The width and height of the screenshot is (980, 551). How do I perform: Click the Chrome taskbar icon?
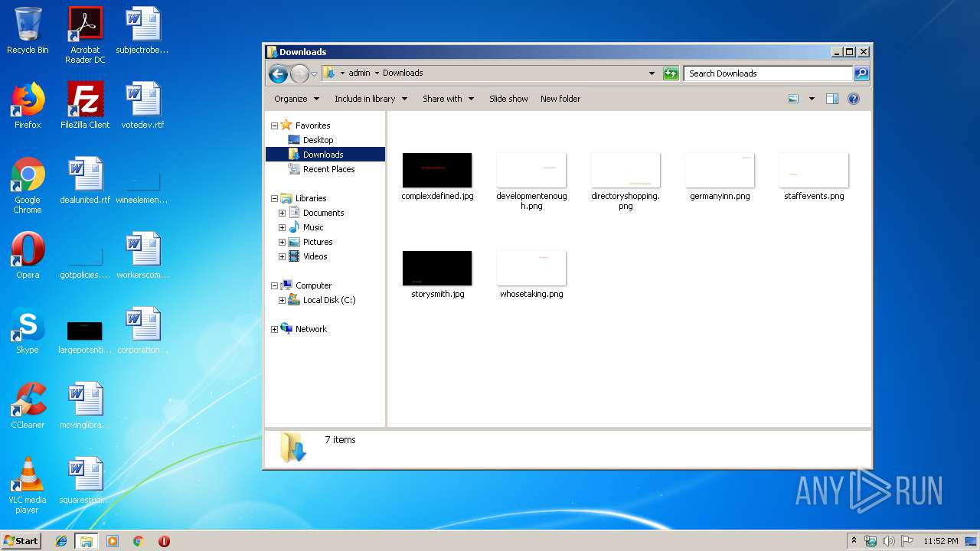(138, 541)
